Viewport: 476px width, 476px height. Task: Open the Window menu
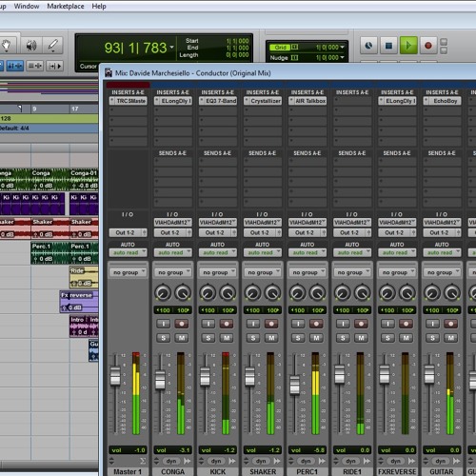click(x=27, y=7)
